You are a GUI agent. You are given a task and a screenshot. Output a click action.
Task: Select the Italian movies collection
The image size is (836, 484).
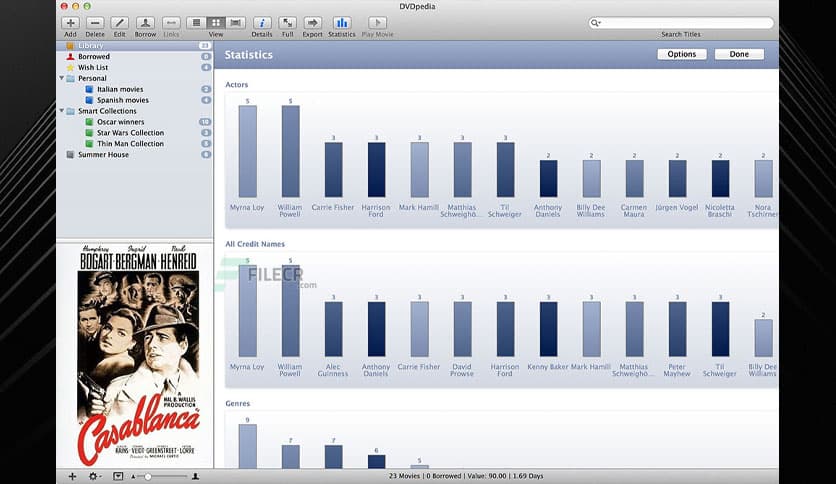point(134,90)
